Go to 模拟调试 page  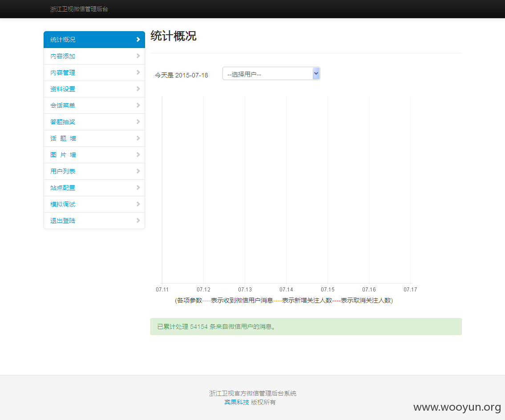tap(94, 204)
